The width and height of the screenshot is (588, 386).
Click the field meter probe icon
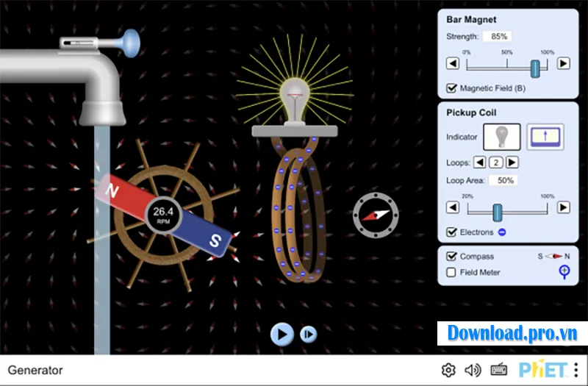564,272
